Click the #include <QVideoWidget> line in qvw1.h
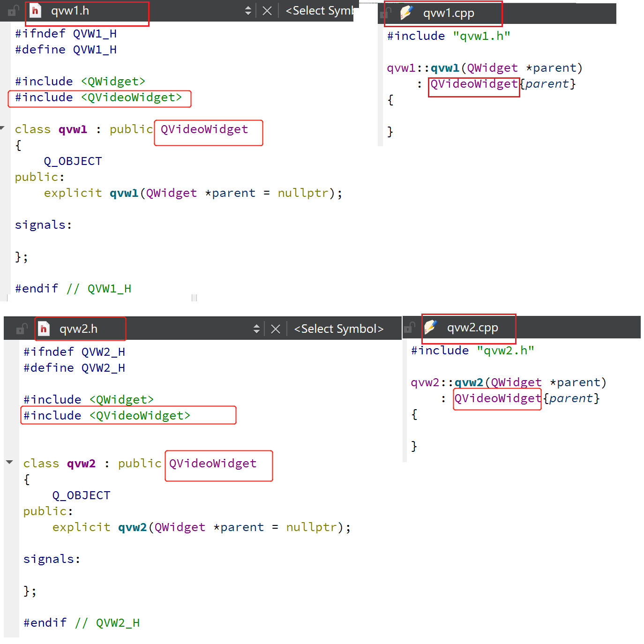644x644 pixels. click(x=98, y=97)
